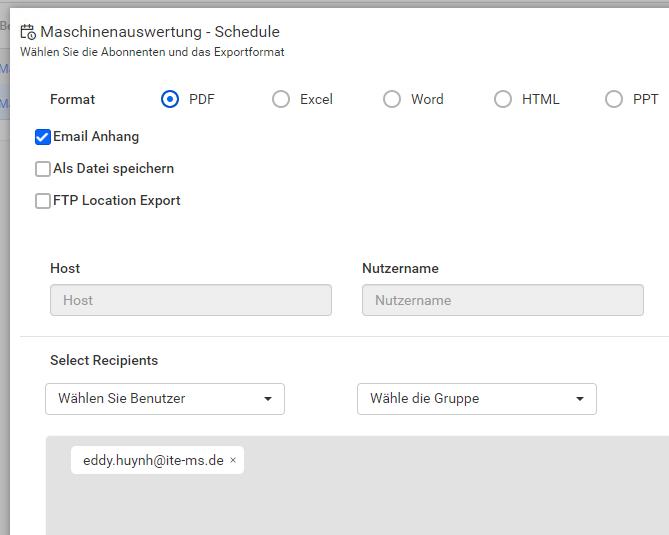
Task: Select the PDF format radio button
Action: [x=170, y=99]
